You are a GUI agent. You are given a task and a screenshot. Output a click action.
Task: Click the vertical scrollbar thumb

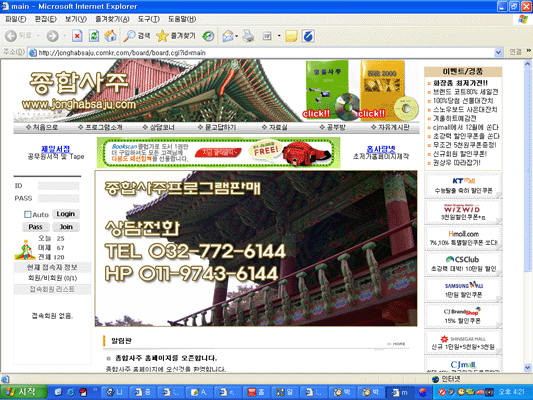click(x=528, y=170)
